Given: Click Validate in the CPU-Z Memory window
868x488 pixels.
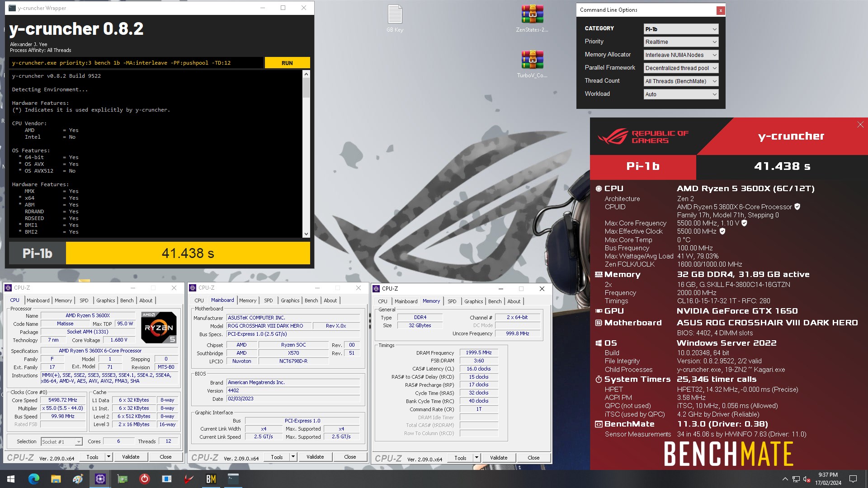Looking at the screenshot, I should tap(499, 458).
